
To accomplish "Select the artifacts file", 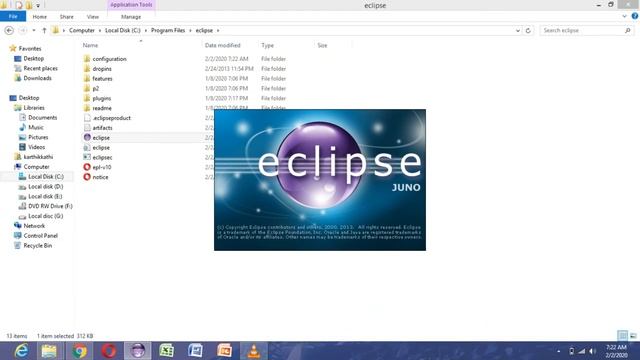I will pyautogui.click(x=102, y=128).
